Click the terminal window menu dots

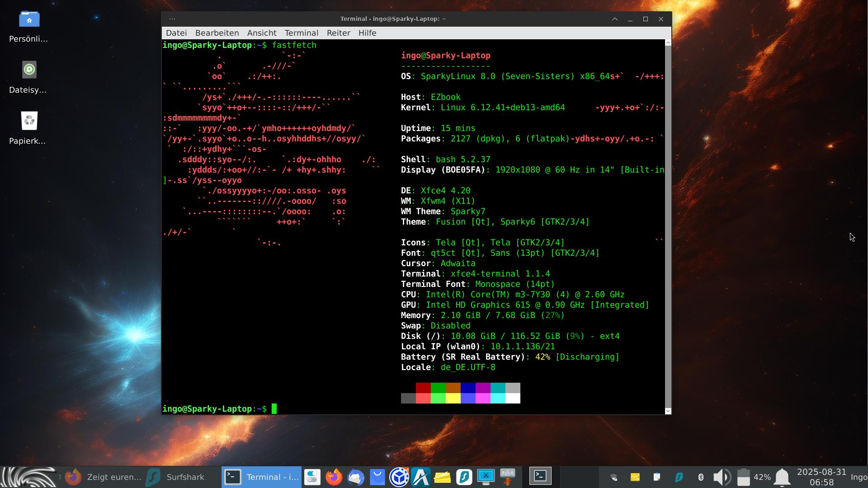172,19
